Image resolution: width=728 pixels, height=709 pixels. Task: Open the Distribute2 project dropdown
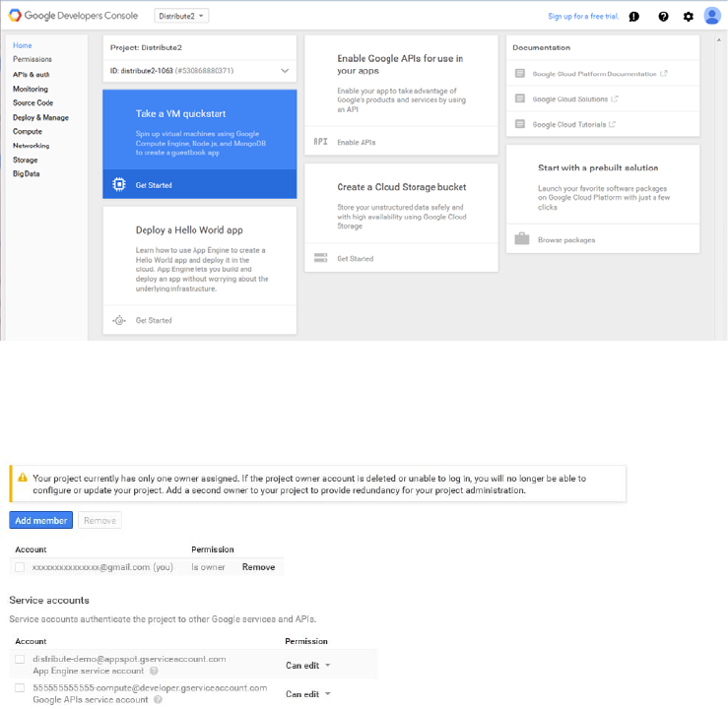181,16
